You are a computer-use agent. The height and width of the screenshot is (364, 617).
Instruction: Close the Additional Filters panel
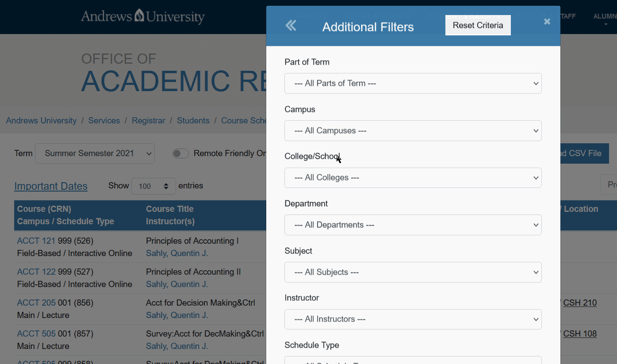[547, 21]
